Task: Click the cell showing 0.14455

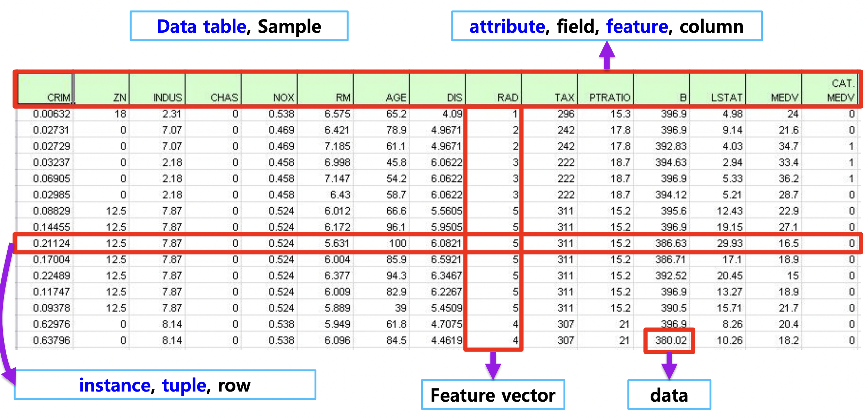Action: click(x=46, y=227)
